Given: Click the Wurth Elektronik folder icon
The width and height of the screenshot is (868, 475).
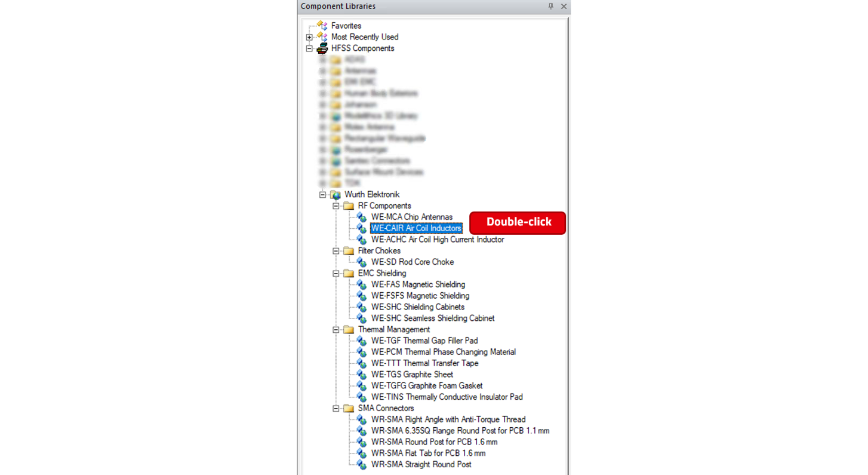Looking at the screenshot, I should pos(335,195).
